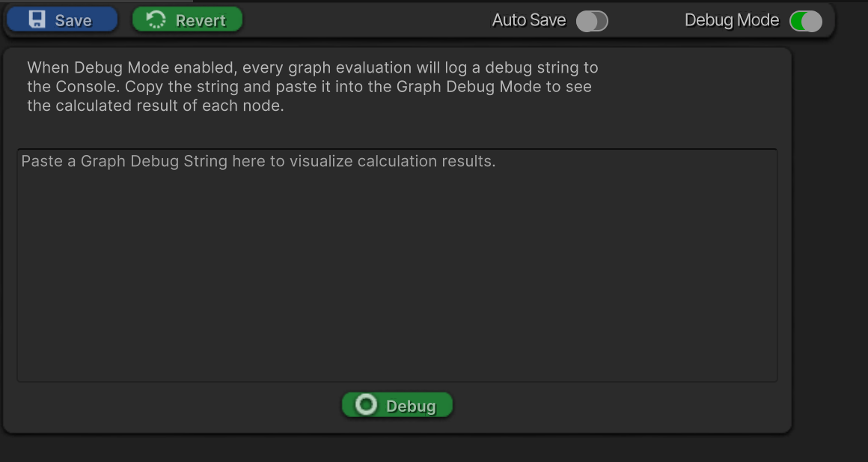This screenshot has width=868, height=462.
Task: Disable the Debug Mode toggle switch
Action: coord(805,21)
